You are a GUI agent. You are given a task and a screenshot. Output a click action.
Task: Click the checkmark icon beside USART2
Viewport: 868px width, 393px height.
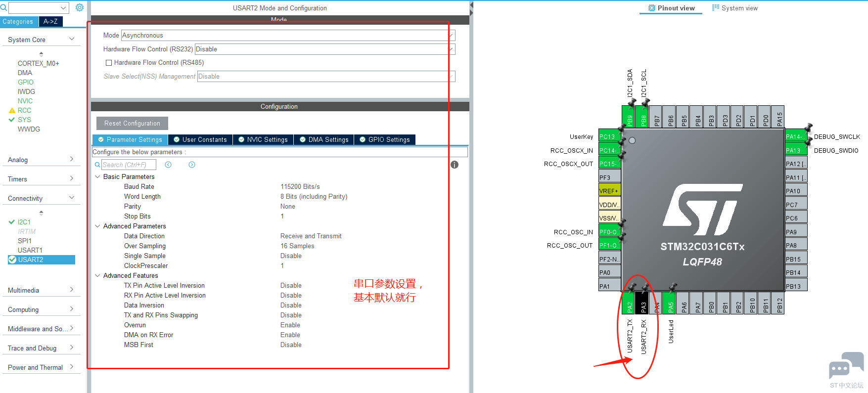[12, 260]
